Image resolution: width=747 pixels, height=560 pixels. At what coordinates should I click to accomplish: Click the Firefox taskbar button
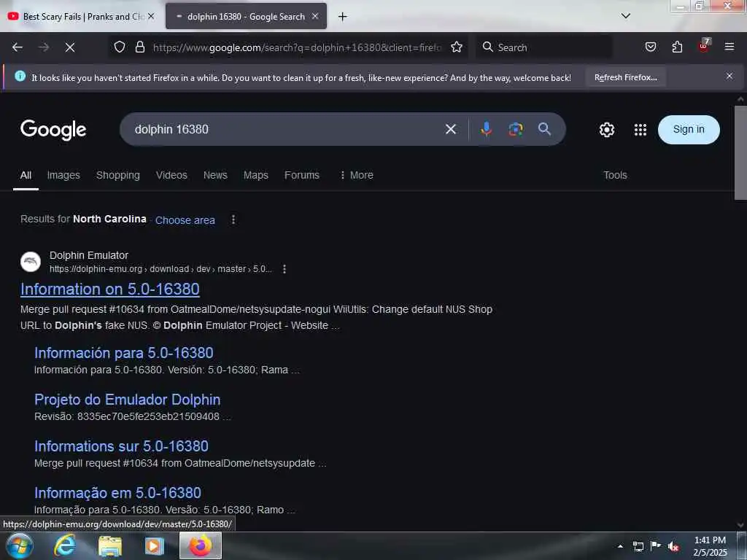point(201,545)
